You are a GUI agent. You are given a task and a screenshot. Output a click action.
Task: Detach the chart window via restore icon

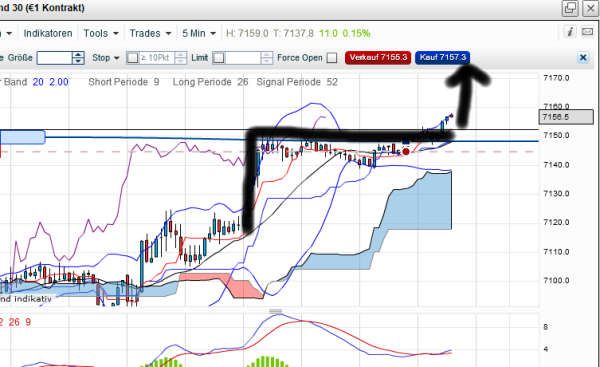click(570, 8)
